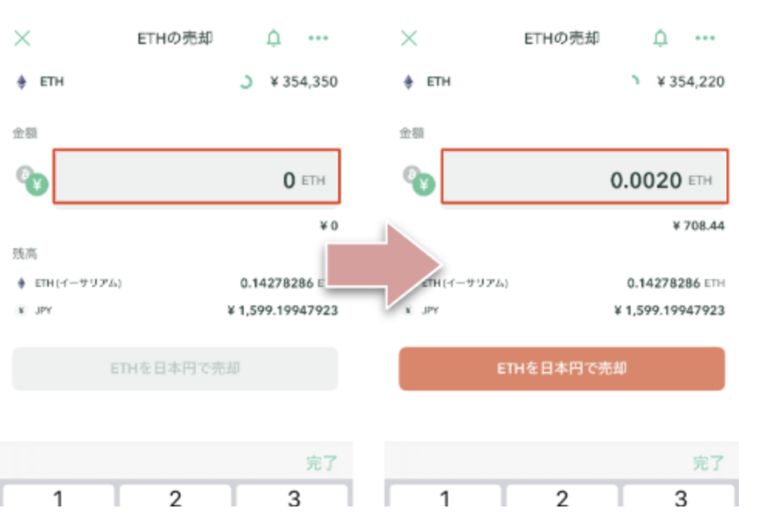The image size is (766, 532).
Task: Open notifications bell on left screen
Action: (273, 39)
